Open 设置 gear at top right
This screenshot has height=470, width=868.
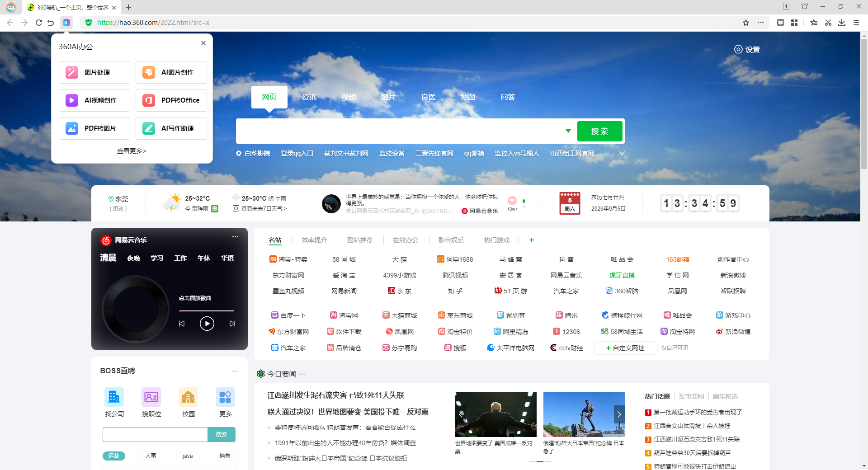click(x=747, y=49)
